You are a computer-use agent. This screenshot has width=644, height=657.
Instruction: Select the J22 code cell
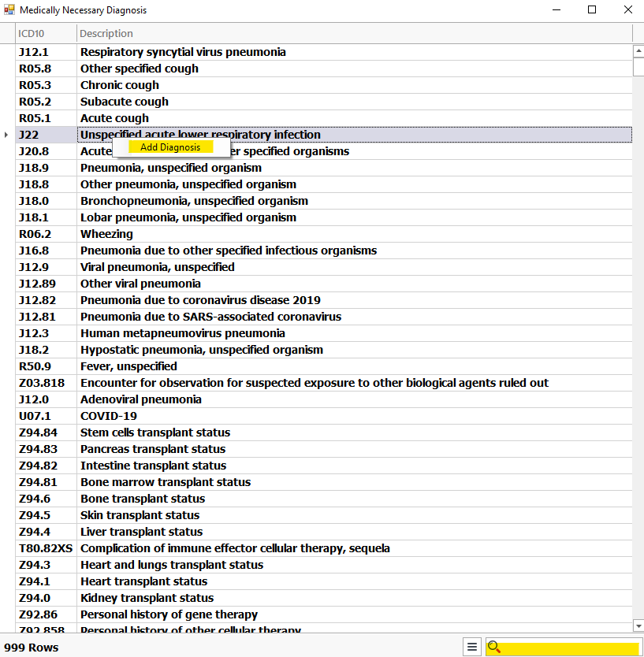click(x=47, y=135)
